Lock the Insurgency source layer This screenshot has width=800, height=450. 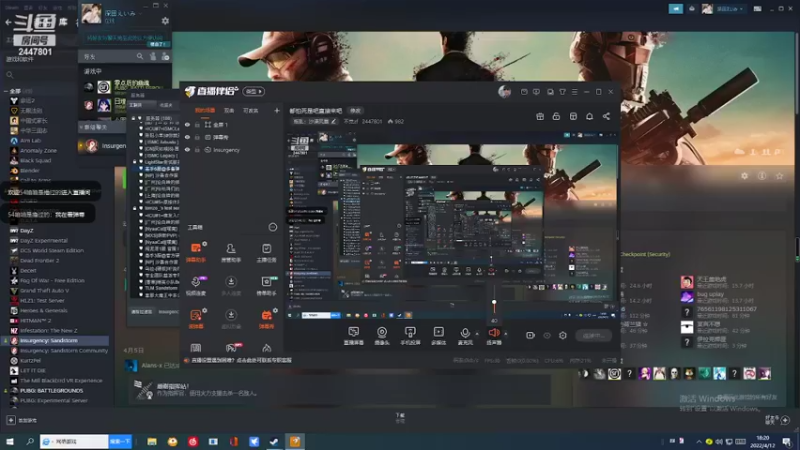point(197,150)
